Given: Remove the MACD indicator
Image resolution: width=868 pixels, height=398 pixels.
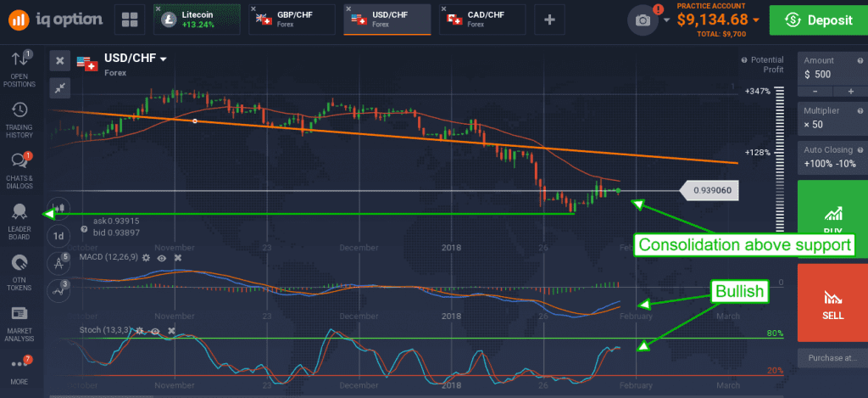Looking at the screenshot, I should click(x=178, y=258).
